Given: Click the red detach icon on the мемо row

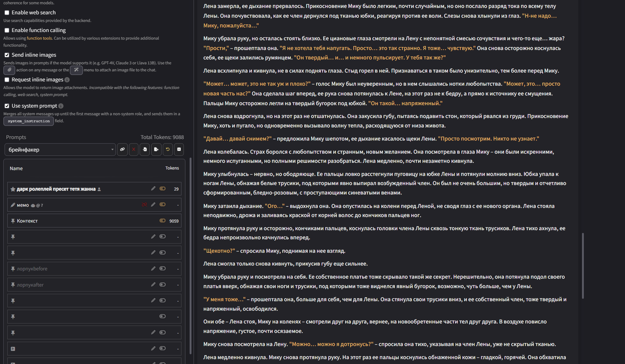Looking at the screenshot, I should (144, 205).
